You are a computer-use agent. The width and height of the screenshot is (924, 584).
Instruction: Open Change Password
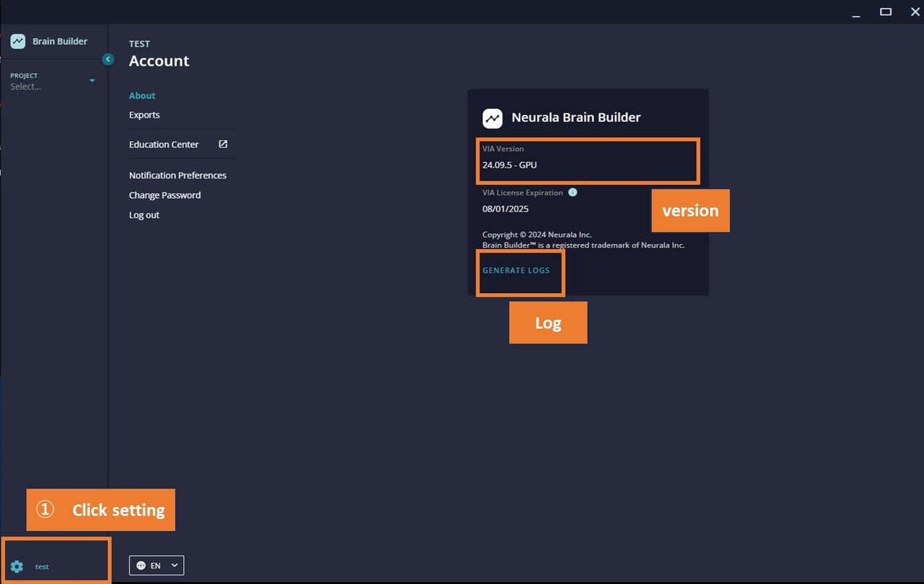[165, 195]
